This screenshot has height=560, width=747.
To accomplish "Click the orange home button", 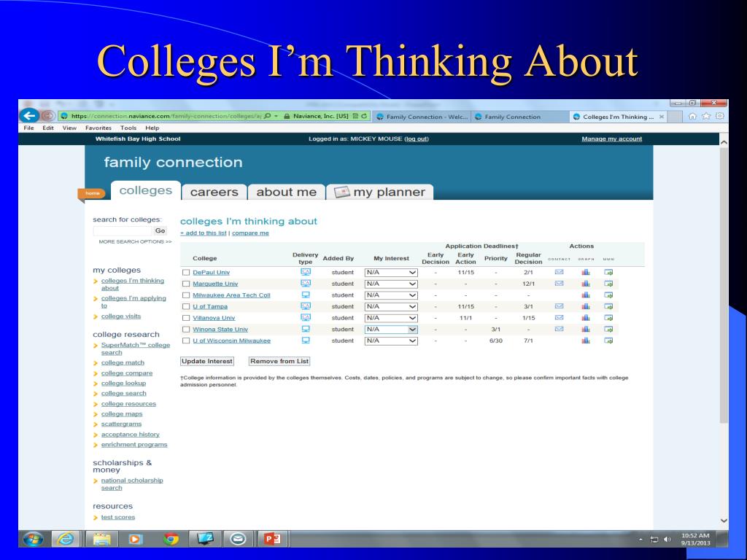I will point(91,193).
